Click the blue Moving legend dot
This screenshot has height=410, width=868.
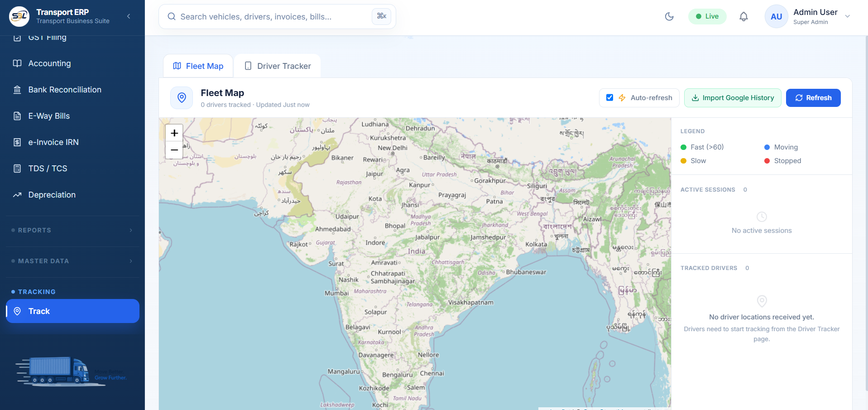[767, 147]
